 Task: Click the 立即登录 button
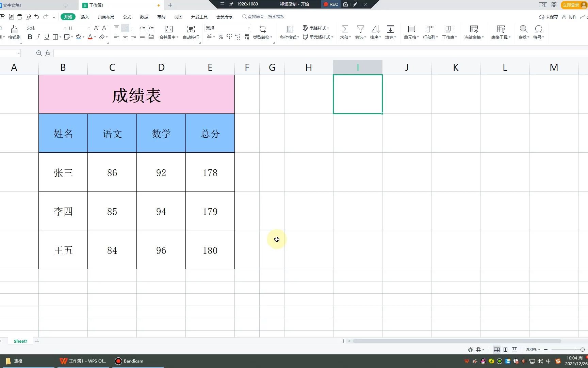pos(570,5)
